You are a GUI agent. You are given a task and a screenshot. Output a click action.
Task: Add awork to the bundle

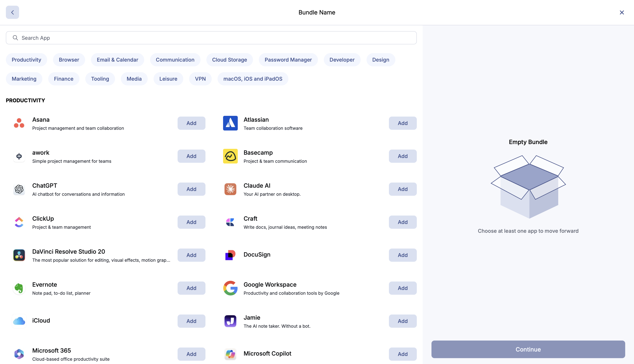pyautogui.click(x=191, y=156)
